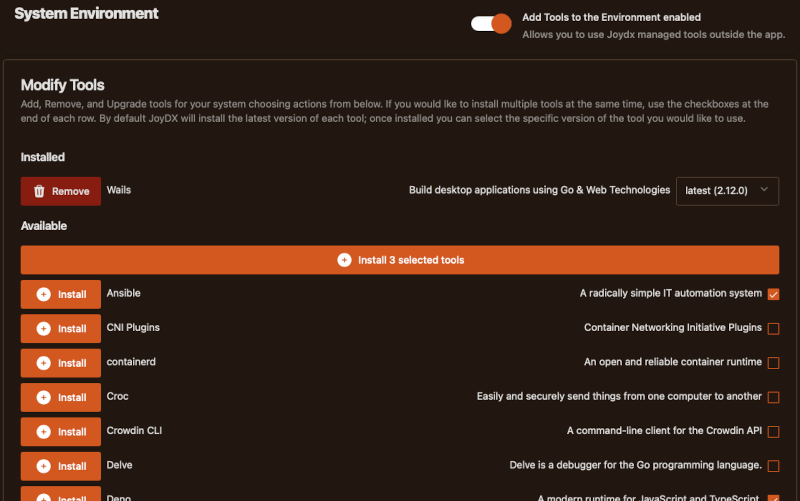Disable Add Tools to the Environment toggle
Viewport: 800px width, 501px height.
pos(491,24)
